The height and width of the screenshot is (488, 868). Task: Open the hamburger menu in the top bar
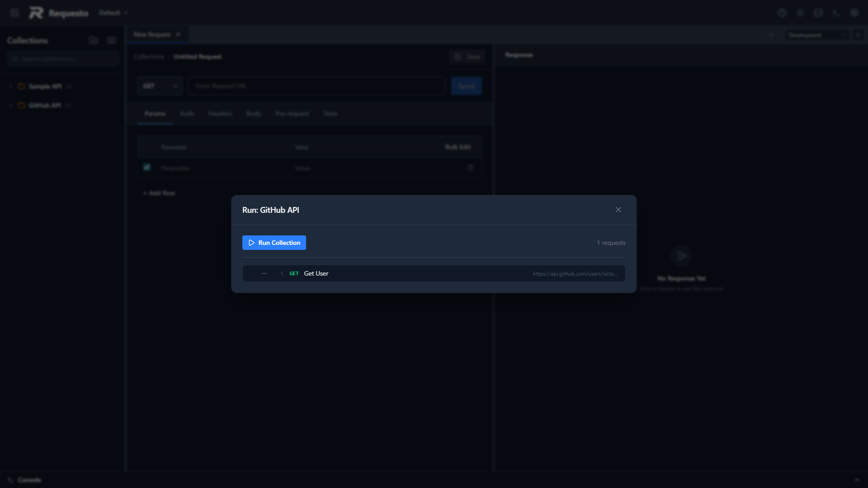[14, 13]
